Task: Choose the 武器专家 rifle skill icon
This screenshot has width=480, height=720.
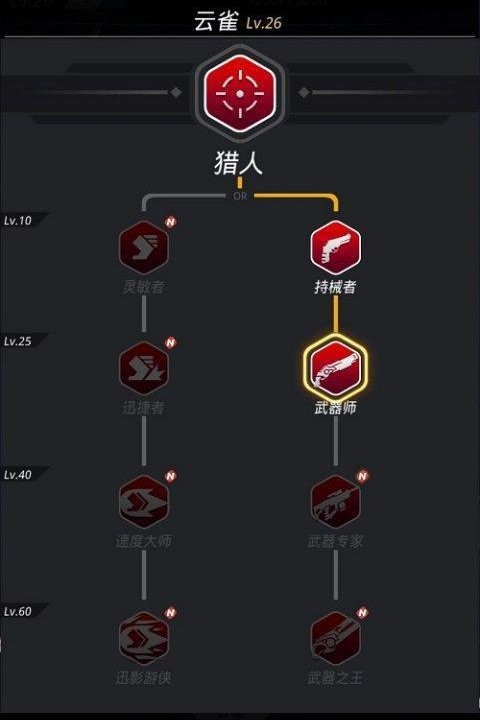Action: [336, 502]
